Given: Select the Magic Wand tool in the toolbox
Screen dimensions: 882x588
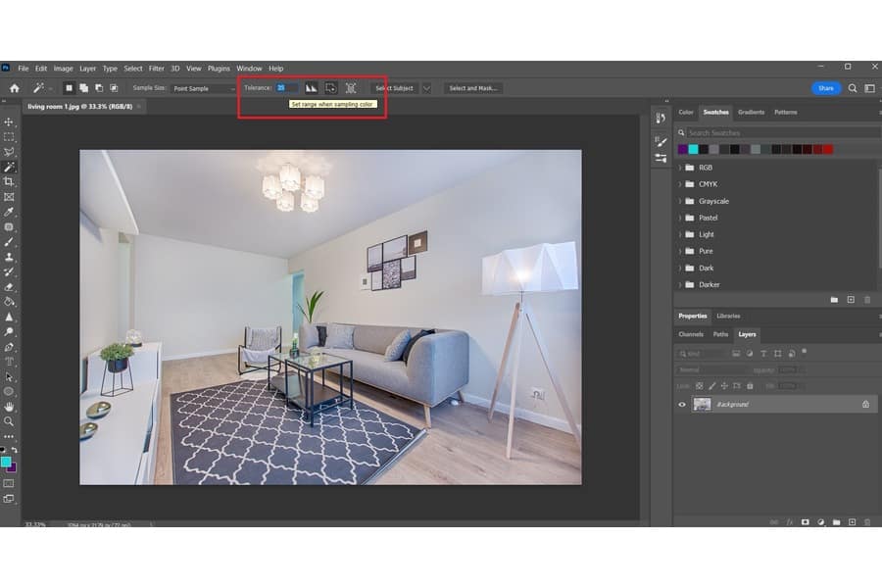Looking at the screenshot, I should pos(9,168).
